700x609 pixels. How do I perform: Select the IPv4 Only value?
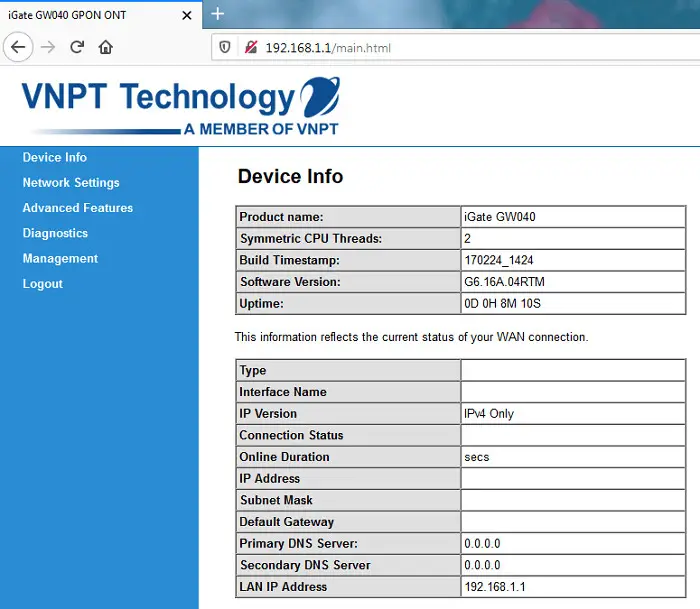[x=489, y=414]
